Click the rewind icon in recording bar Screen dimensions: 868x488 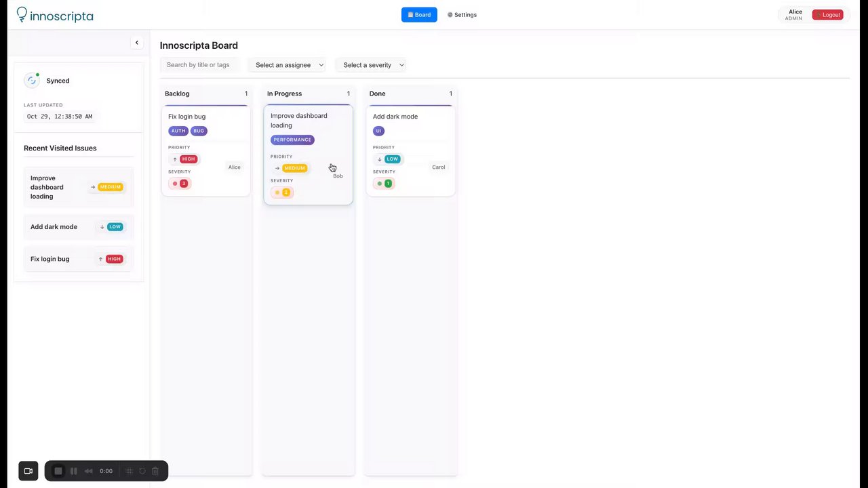[x=88, y=471]
